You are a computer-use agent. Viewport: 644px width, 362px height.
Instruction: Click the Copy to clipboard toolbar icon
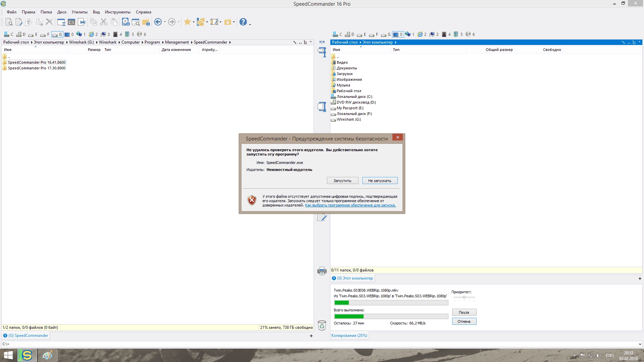(94, 22)
